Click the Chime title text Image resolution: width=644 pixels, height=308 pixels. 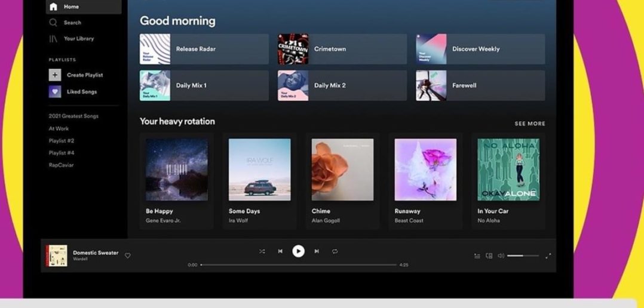(x=321, y=211)
